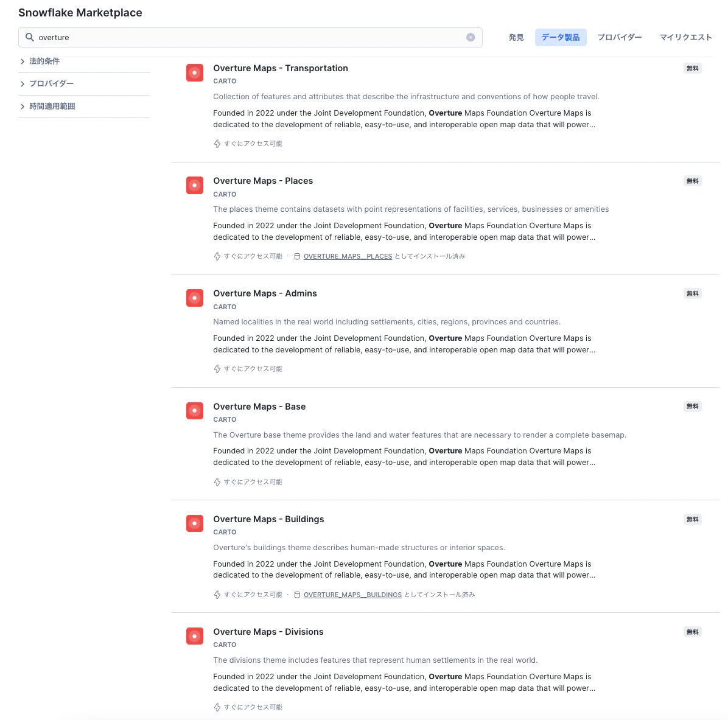Open Overture Maps - Transportation listing

click(x=281, y=68)
